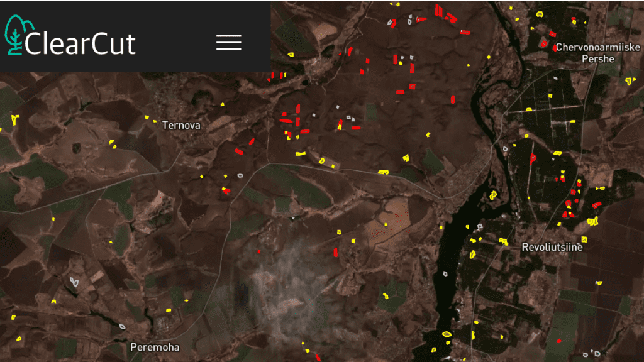Open the hamburger menu
Screen dimensions: 644x362
click(x=229, y=43)
